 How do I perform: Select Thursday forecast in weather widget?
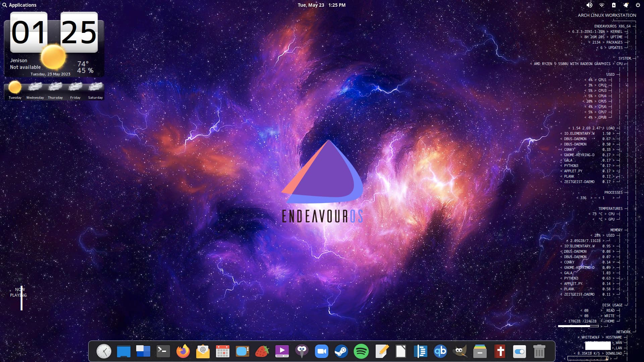tap(55, 90)
